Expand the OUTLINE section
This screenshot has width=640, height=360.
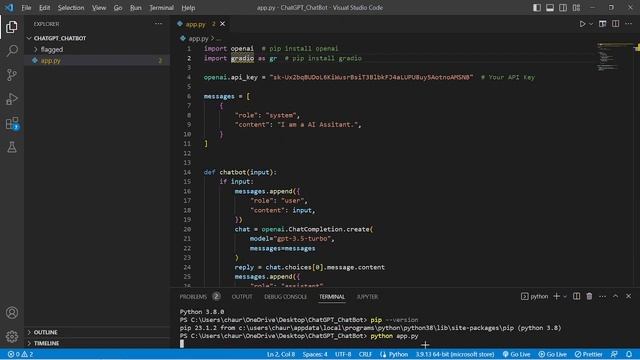tap(97, 332)
